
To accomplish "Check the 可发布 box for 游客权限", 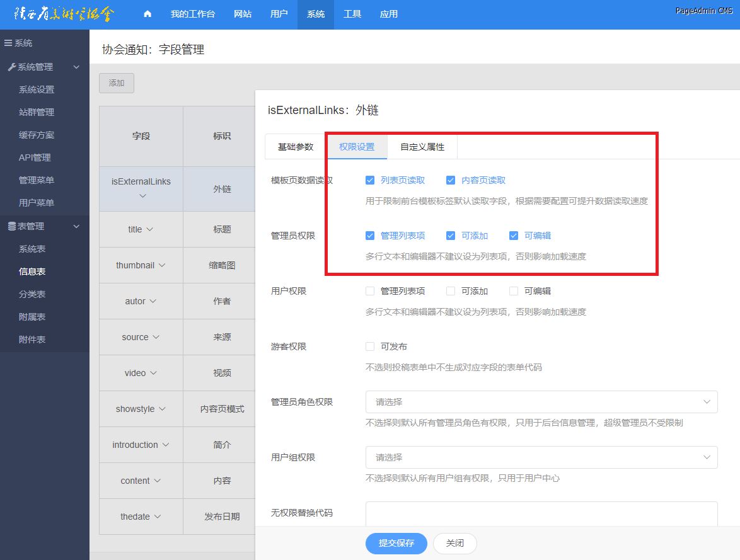I will coord(370,346).
